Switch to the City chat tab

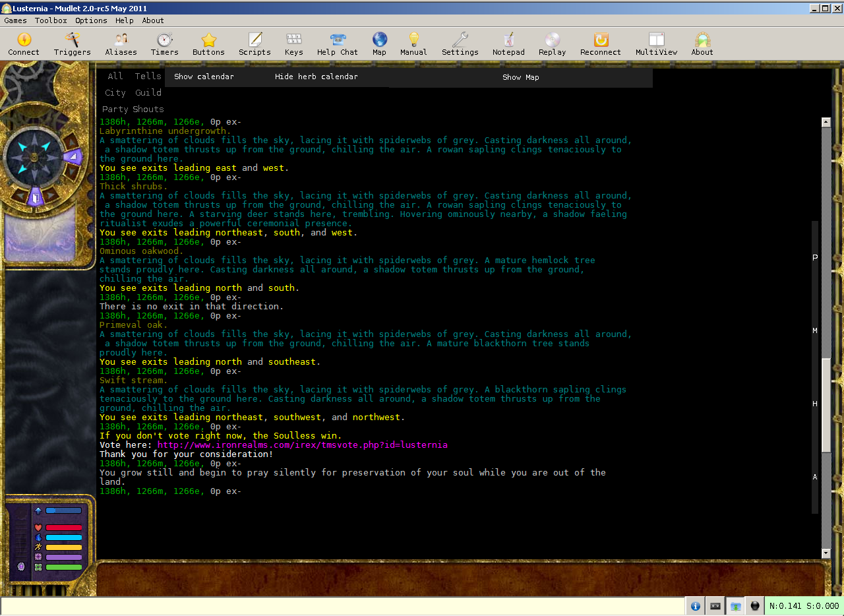pos(115,92)
